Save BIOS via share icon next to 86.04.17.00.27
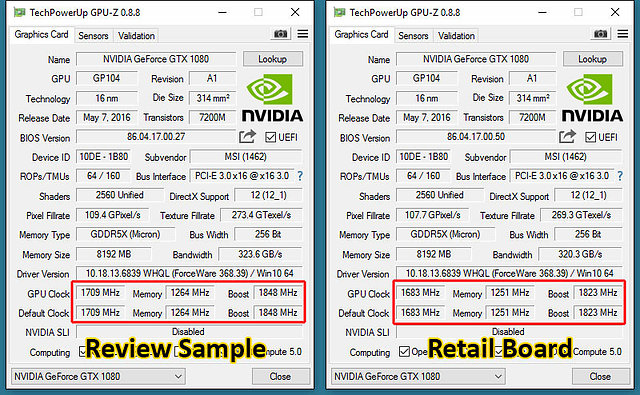 point(247,136)
